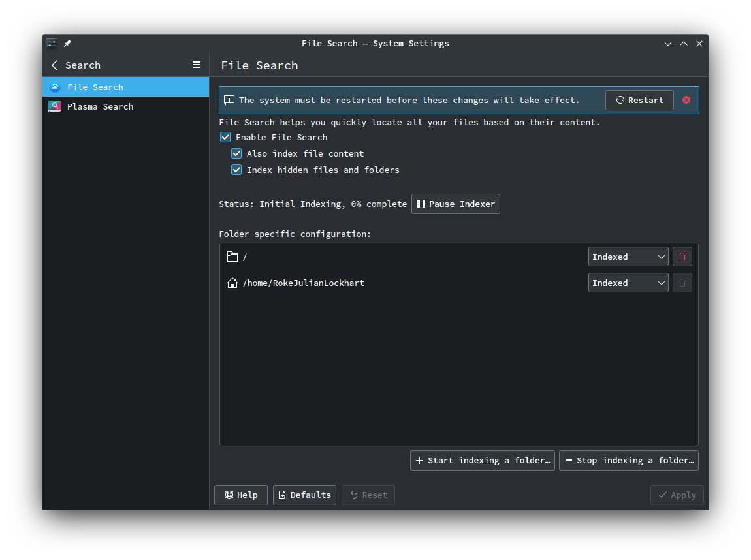The width and height of the screenshot is (751, 560).
Task: Disable Index hidden files and folders
Action: pyautogui.click(x=236, y=170)
